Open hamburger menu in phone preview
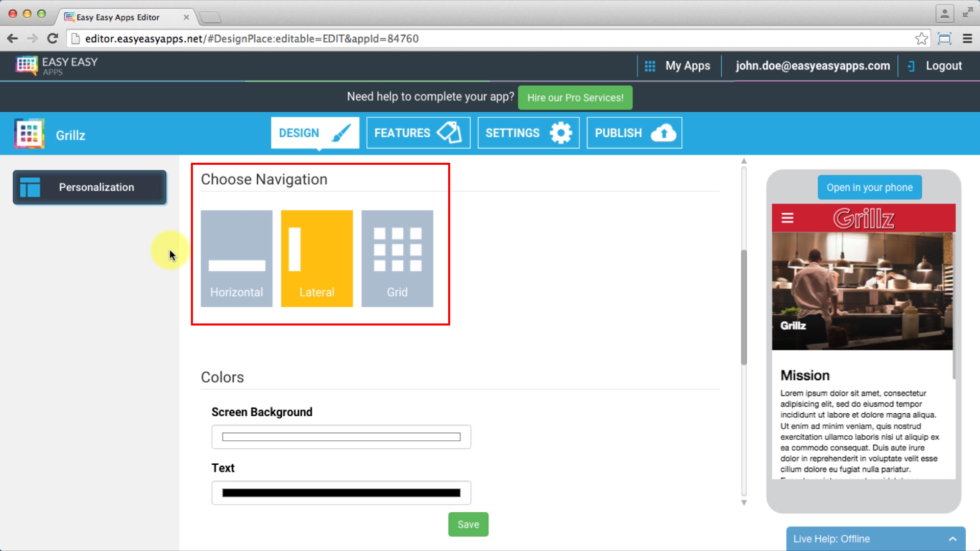The width and height of the screenshot is (980, 551). 787,218
